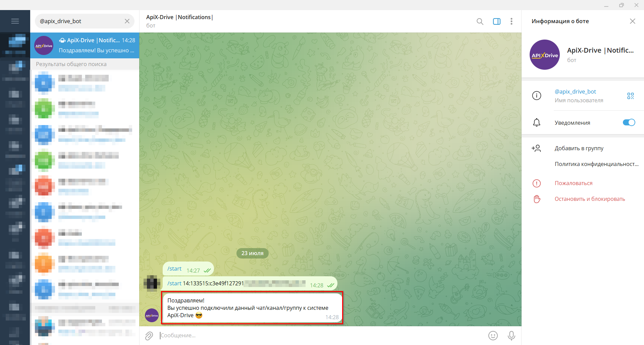Open the ApiX-Drive Notifications chat in the list
The width and height of the screenshot is (644, 345).
click(85, 45)
